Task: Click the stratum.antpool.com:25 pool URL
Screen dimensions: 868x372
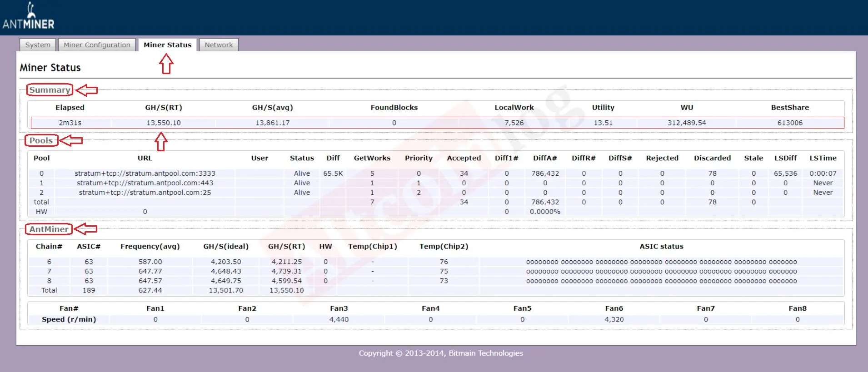Action: point(145,193)
